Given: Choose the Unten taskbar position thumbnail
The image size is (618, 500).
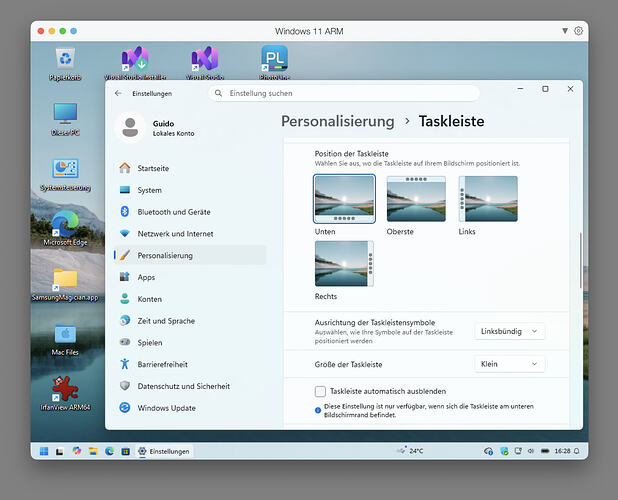Looking at the screenshot, I should 344,199.
